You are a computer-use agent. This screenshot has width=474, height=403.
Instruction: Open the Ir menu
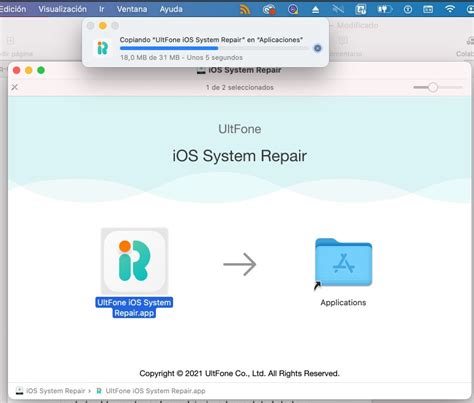point(101,9)
